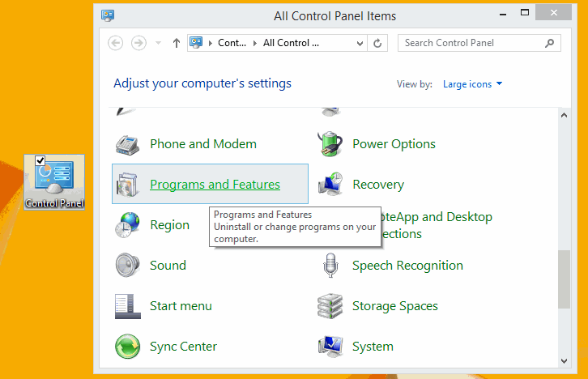Click the Control Panel window title icon

pyautogui.click(x=108, y=15)
